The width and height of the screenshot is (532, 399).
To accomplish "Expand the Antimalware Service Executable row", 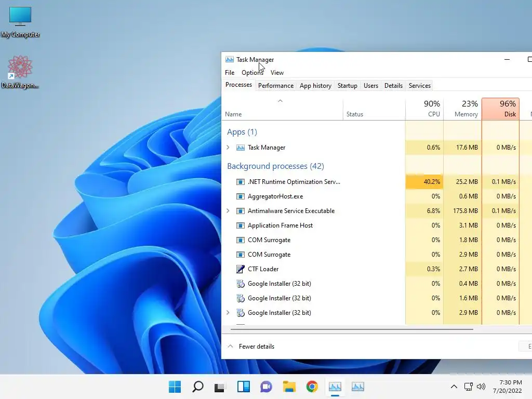I will [228, 211].
